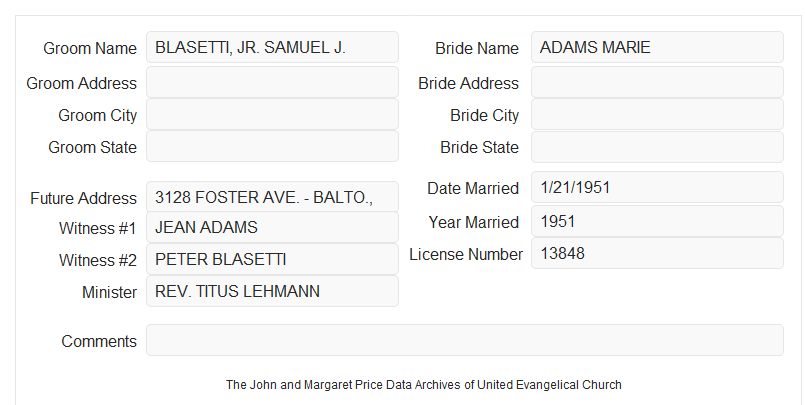The image size is (805, 405).
Task: Click the Groom Name field
Action: point(272,47)
